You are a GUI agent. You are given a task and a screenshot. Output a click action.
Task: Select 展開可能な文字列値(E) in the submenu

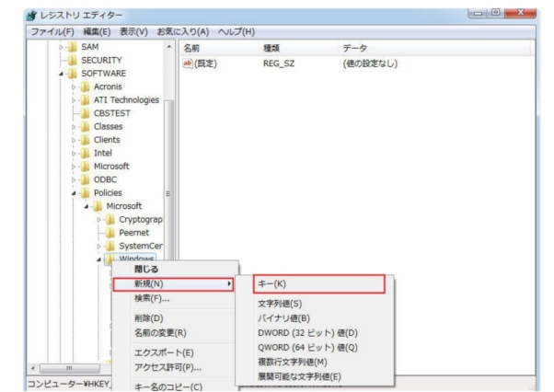point(315,376)
